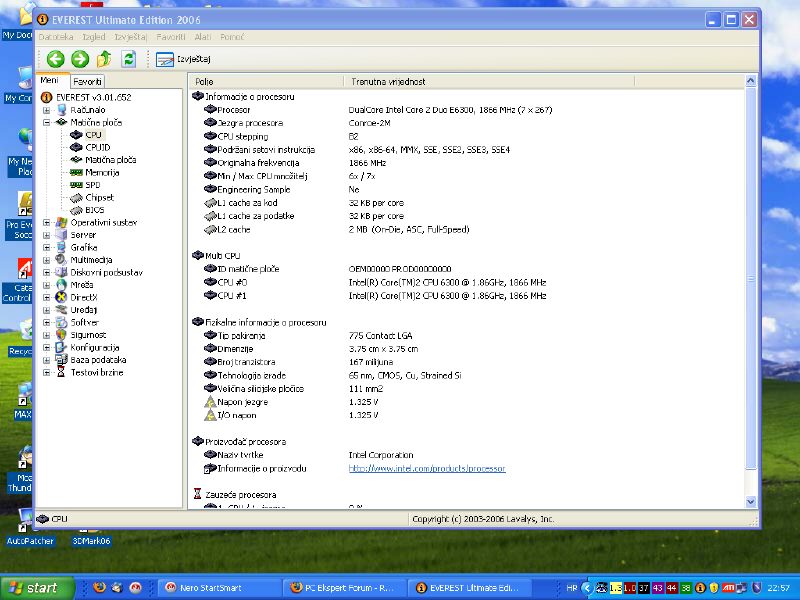Click the Server icon in the tree
800x600 pixels.
click(61, 235)
